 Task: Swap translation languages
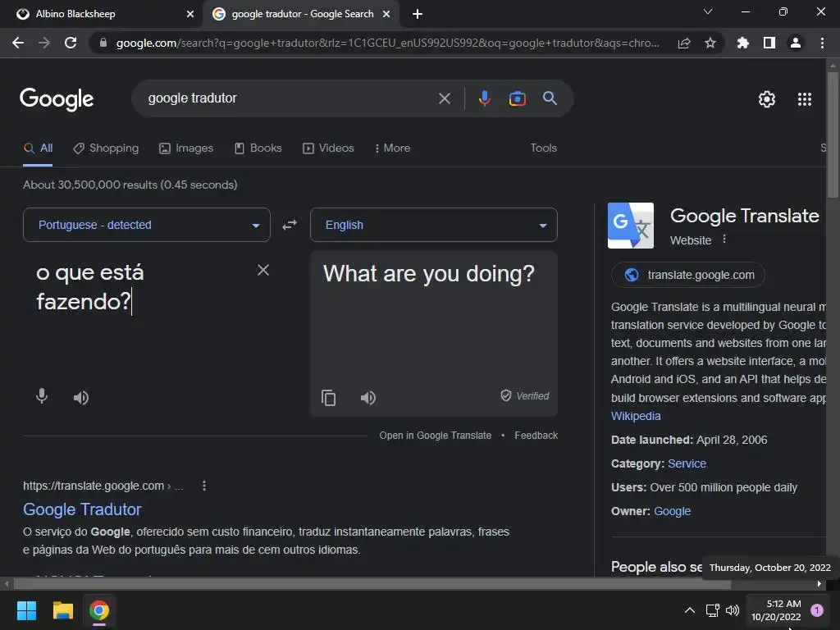pos(290,225)
